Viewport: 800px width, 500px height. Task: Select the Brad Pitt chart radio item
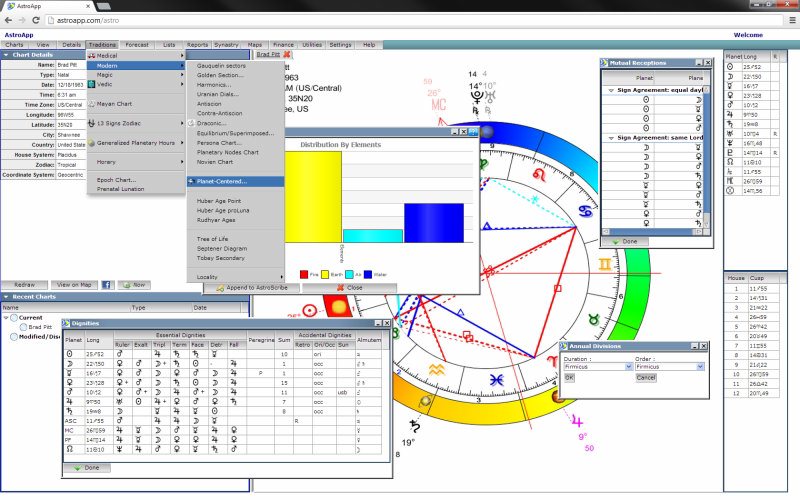tap(23, 327)
